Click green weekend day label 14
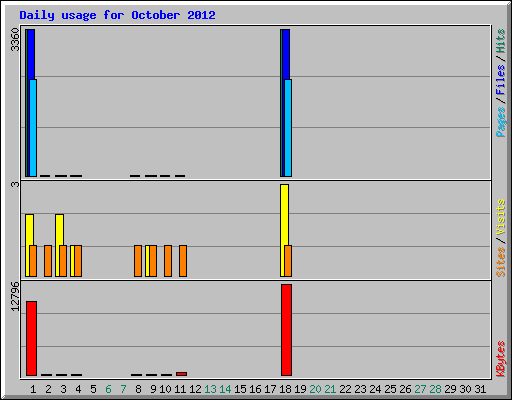This screenshot has width=512, height=400. tap(225, 389)
